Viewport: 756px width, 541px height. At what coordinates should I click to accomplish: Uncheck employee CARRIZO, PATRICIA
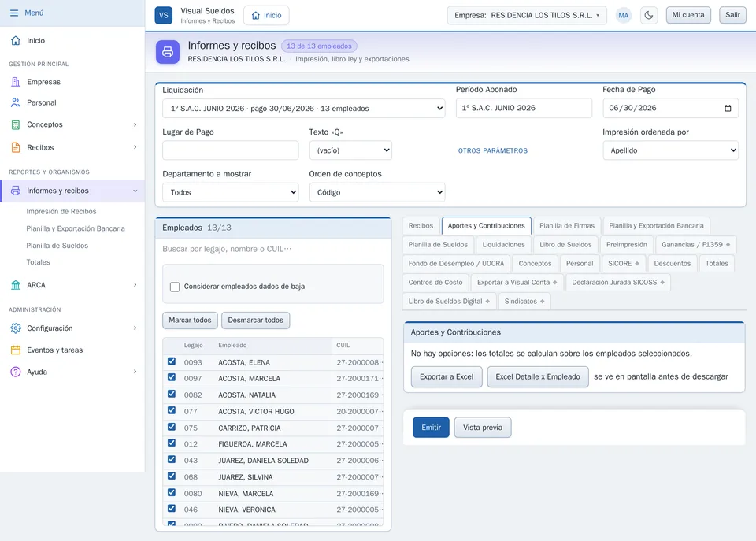[x=172, y=427]
